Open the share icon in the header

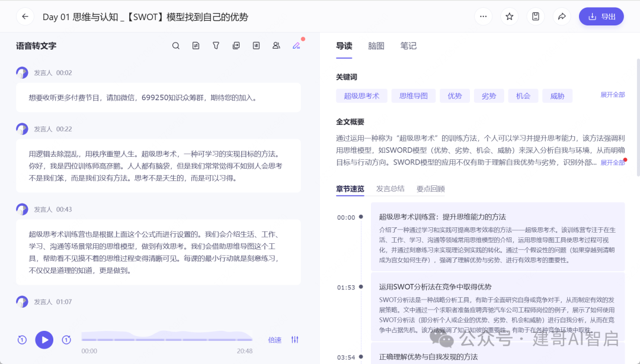click(x=562, y=16)
